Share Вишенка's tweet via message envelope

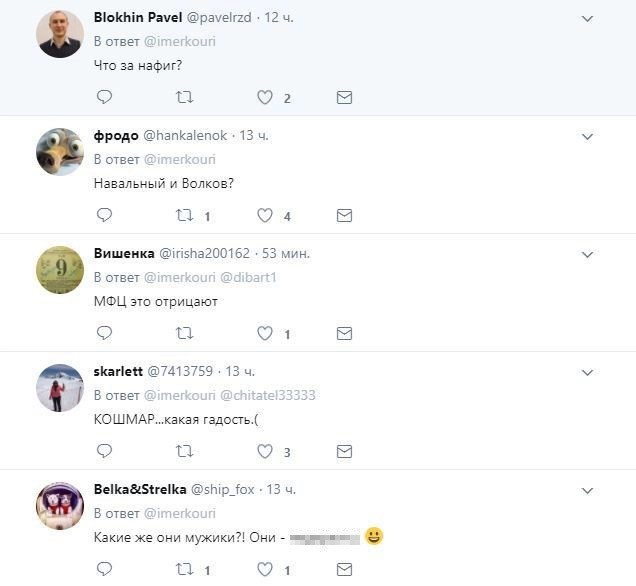(x=344, y=333)
